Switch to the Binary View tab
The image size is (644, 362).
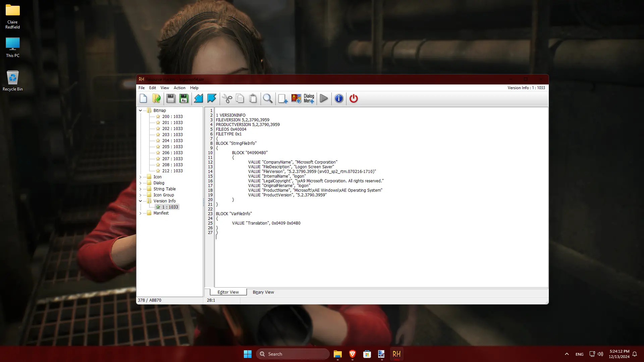click(263, 292)
